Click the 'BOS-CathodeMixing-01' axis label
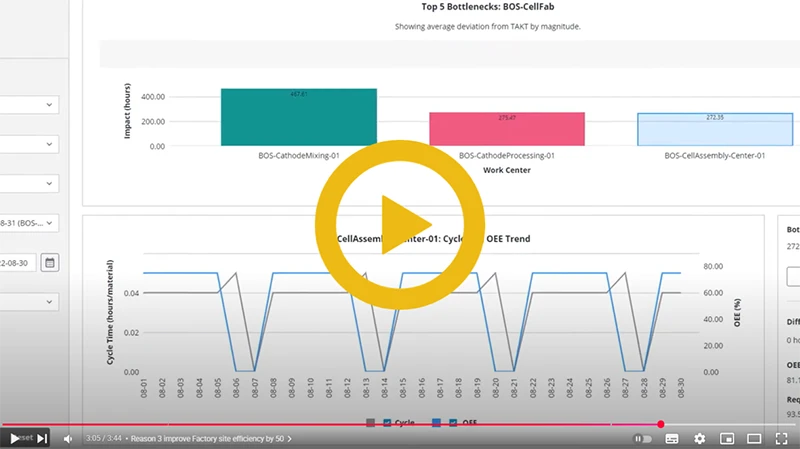Image resolution: width=800 pixels, height=449 pixels. [x=299, y=156]
